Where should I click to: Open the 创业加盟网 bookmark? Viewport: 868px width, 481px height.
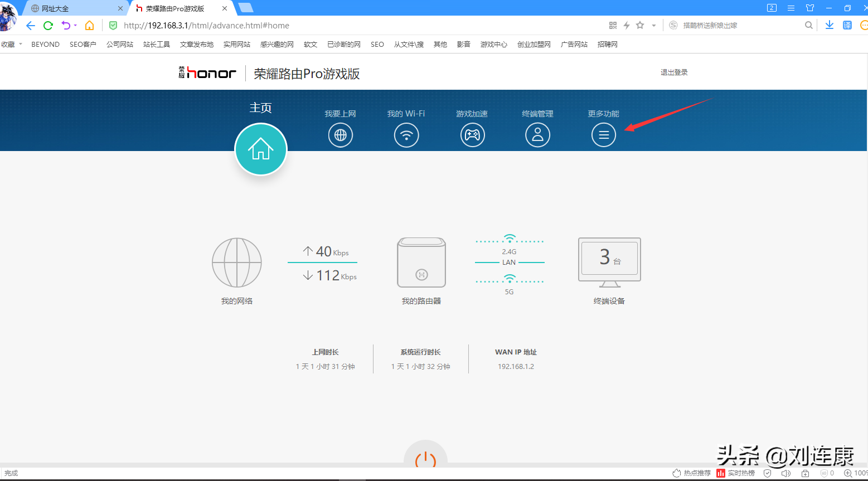(534, 44)
